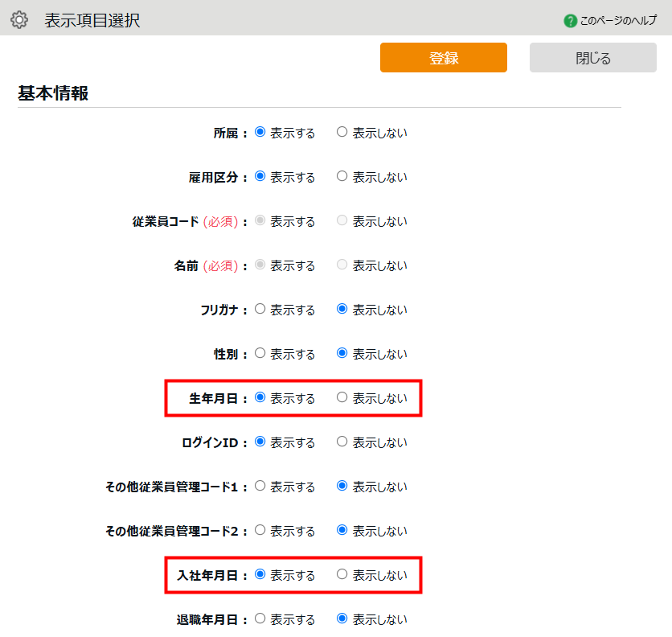672x637 pixels.
Task: Select 表示しない for 退職年月日
Action: pos(342,619)
